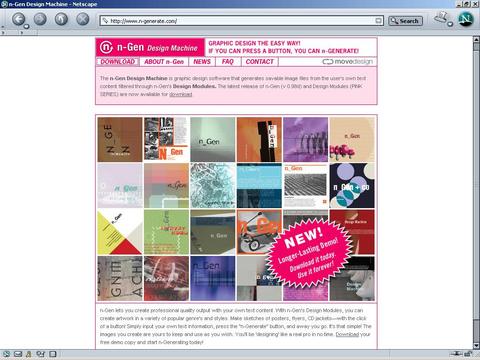The image size is (480, 360).
Task: Open the green thumbnail with dotted lines
Action: tap(166, 232)
